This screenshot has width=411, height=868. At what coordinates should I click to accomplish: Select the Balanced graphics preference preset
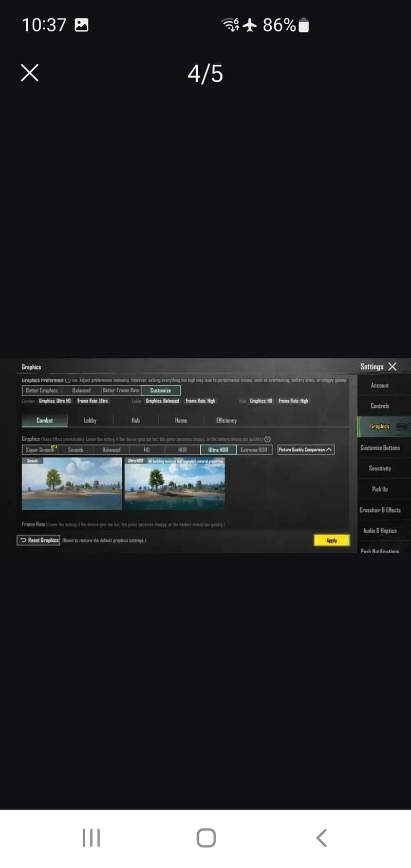81,391
